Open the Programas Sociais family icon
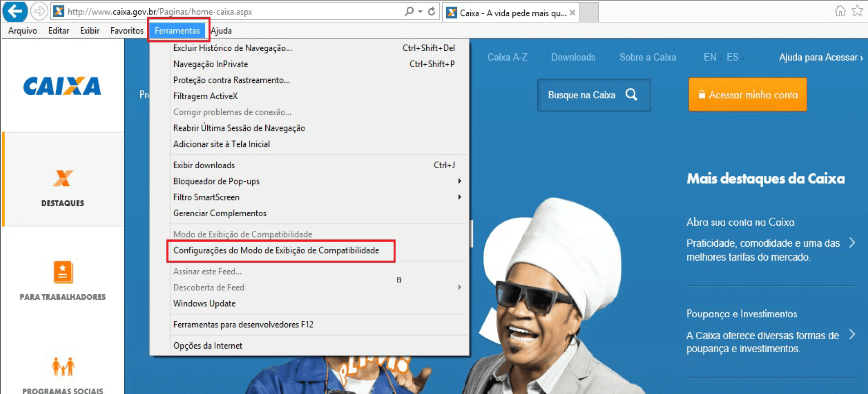Viewport: 868px width, 394px height. point(63,366)
